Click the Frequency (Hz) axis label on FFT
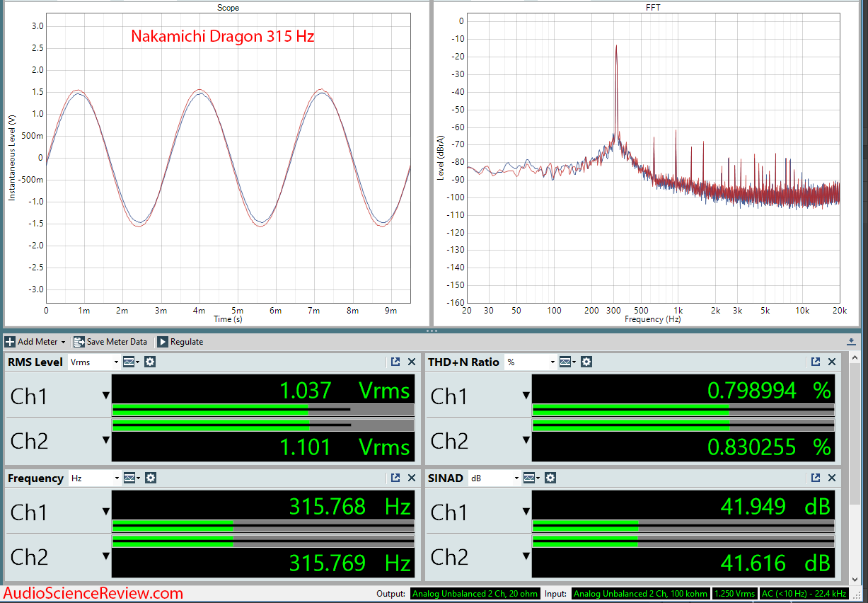The height and width of the screenshot is (603, 868). (654, 319)
